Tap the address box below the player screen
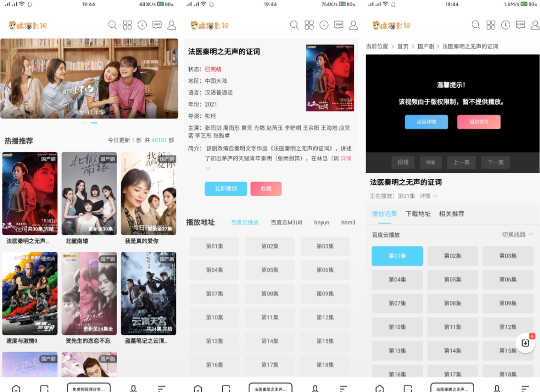540x392 pixels. click(x=452, y=388)
